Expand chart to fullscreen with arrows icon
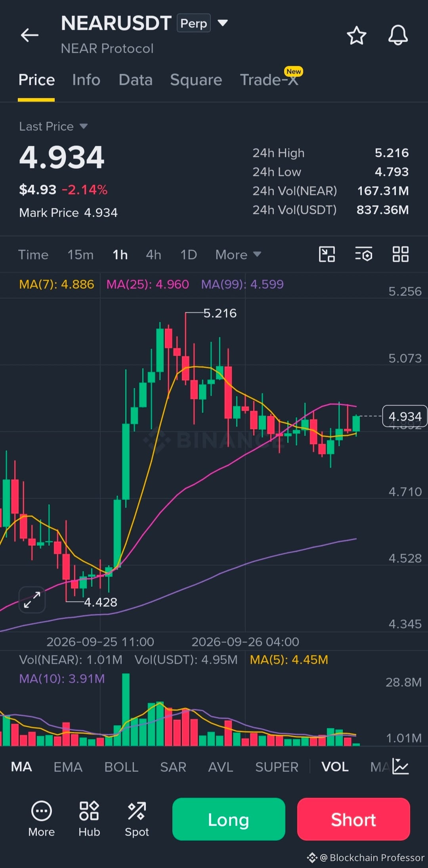The image size is (428, 868). tap(32, 600)
